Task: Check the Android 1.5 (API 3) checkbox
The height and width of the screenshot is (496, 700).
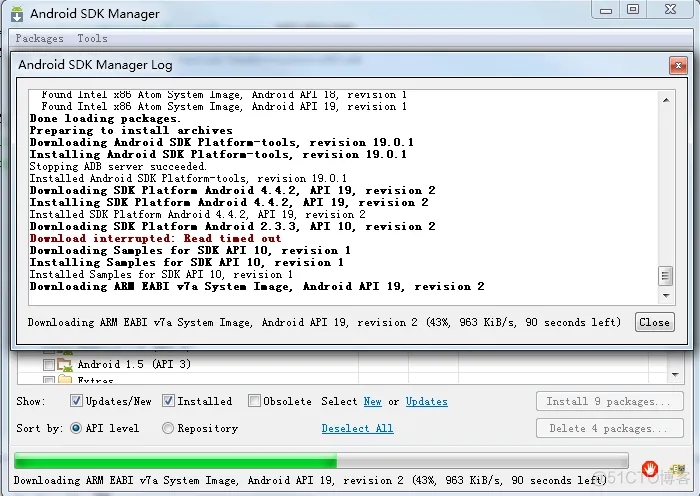Action: [49, 365]
